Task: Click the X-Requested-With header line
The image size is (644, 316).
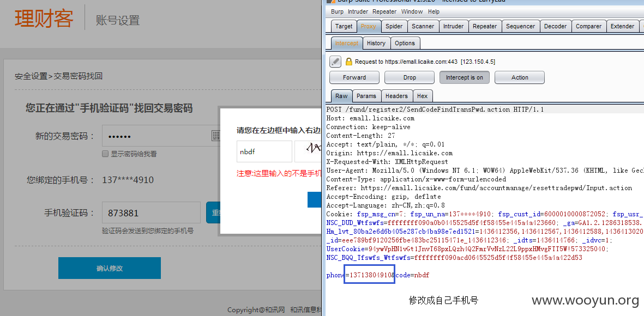Action: pyautogui.click(x=387, y=162)
